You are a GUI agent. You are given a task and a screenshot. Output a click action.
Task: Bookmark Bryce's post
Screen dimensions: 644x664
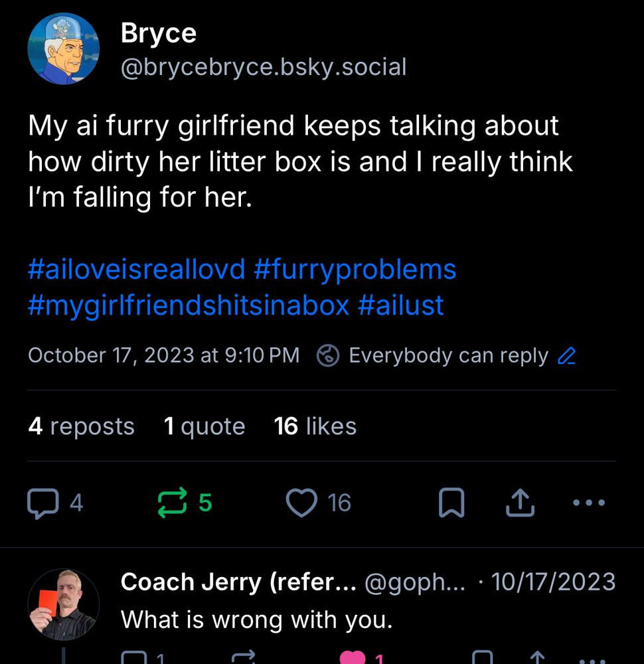[451, 504]
